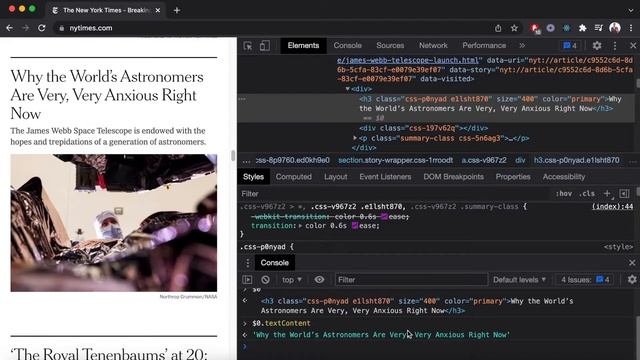Click the 4 Issues button in console
The width and height of the screenshot is (640, 360).
(x=585, y=280)
